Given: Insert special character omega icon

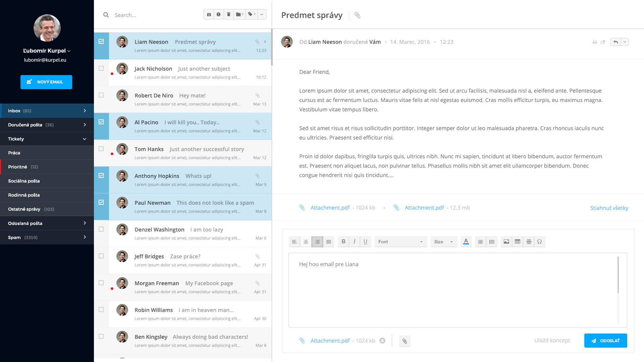Looking at the screenshot, I should coord(539,242).
